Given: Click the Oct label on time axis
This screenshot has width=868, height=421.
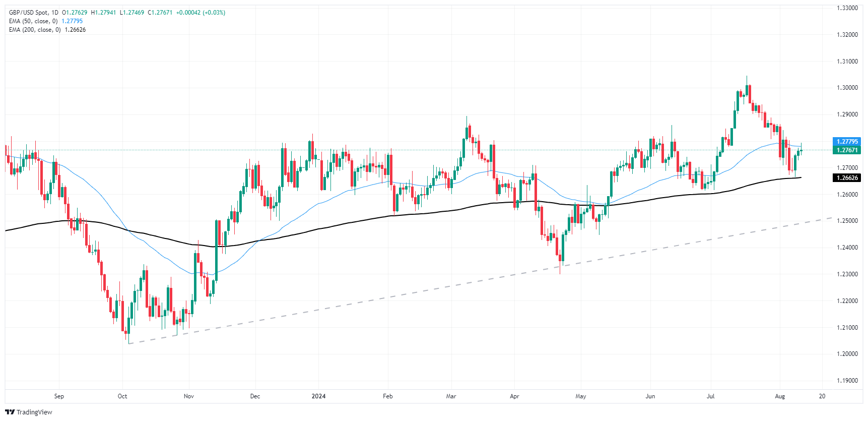Looking at the screenshot, I should coord(122,396).
